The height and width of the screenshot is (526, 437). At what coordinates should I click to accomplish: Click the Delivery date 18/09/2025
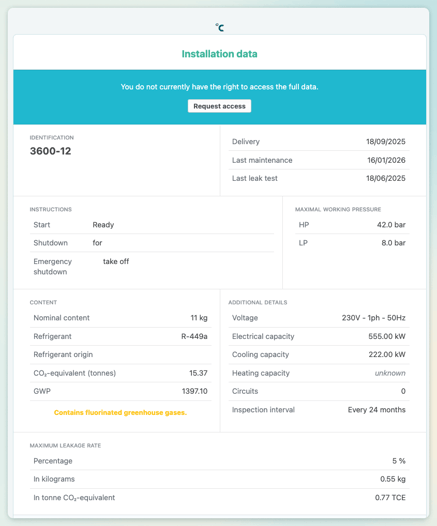(386, 142)
